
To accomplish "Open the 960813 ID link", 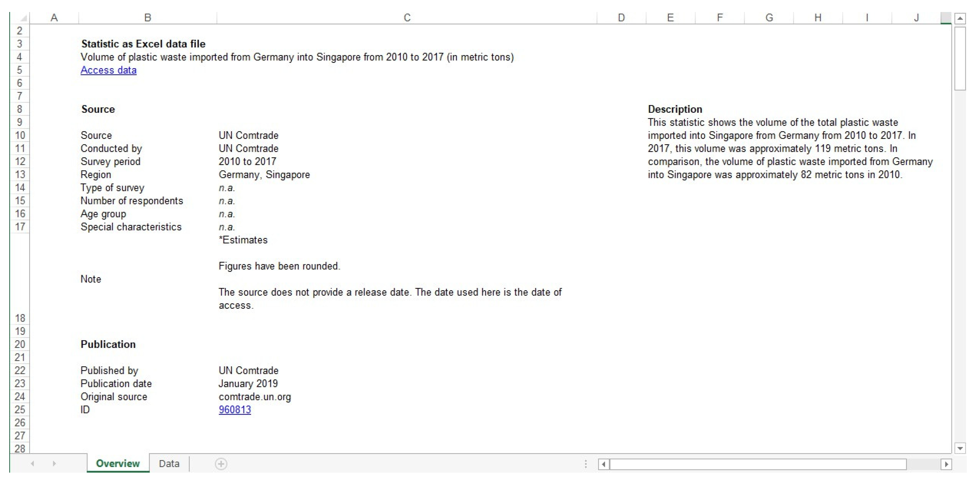I will (x=235, y=409).
